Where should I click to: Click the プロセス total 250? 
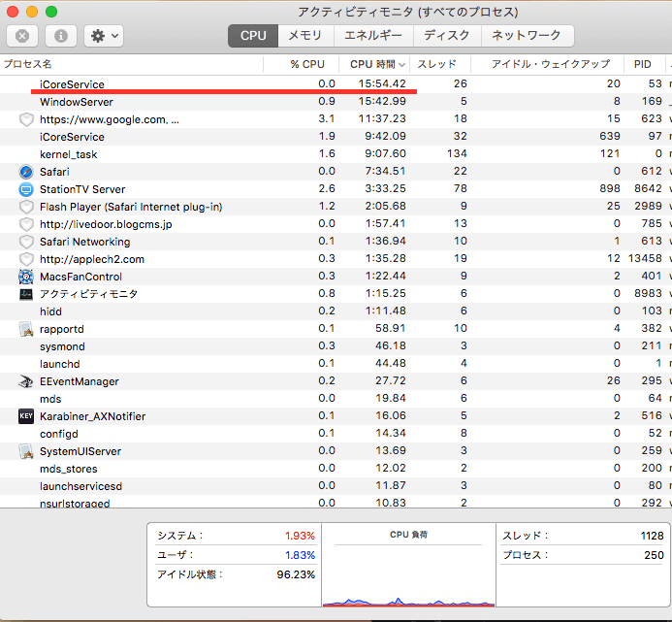pos(654,555)
